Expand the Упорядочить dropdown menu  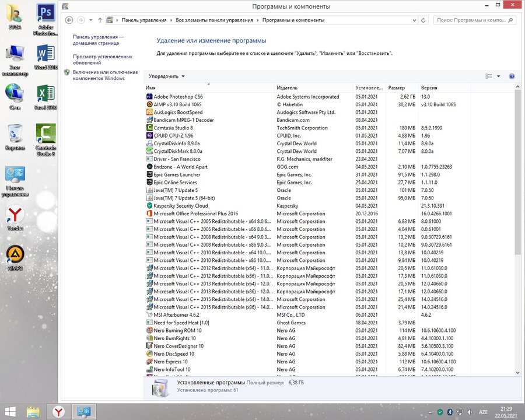(x=166, y=76)
